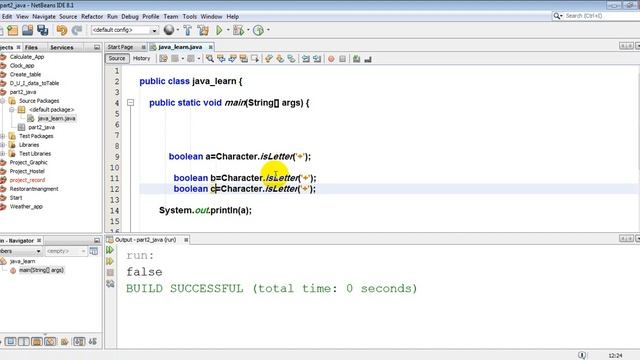640x360 pixels.
Task: Click the Save All icon in toolbar
Action: (42, 30)
